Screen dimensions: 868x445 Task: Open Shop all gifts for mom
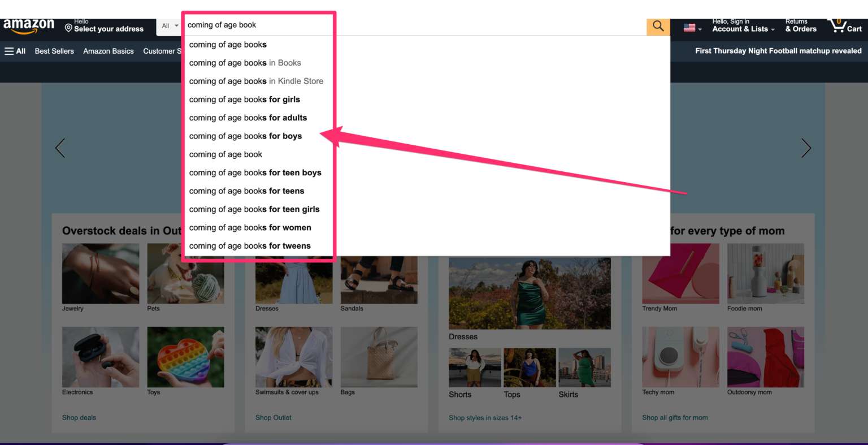pos(674,417)
